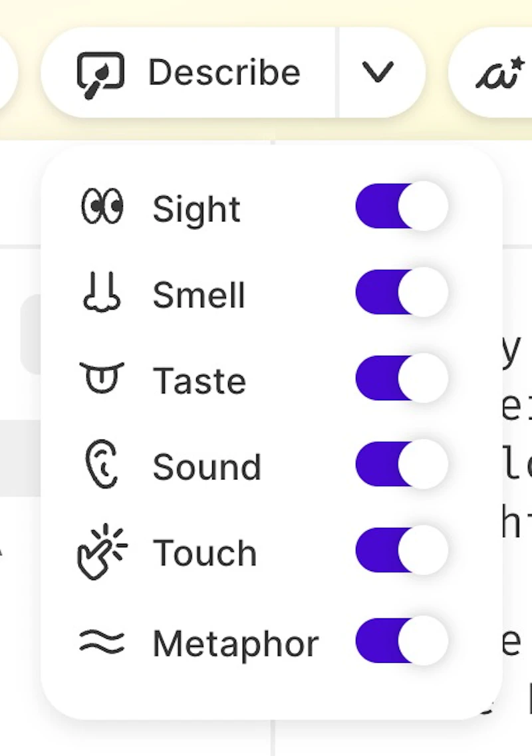Select the Metaphor menu label
The height and width of the screenshot is (756, 532).
(x=235, y=644)
